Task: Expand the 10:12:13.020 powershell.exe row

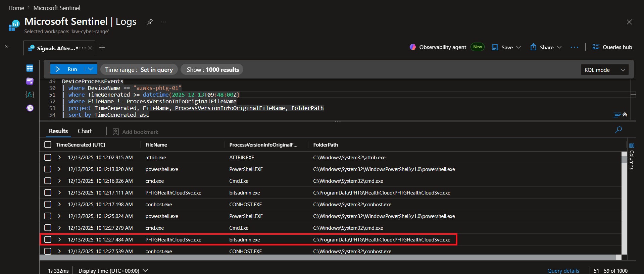Action: pos(59,169)
